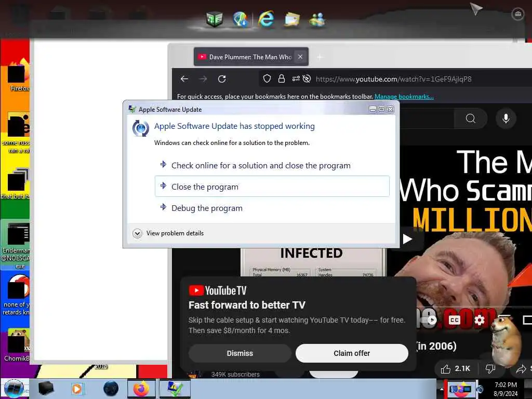Open YouTube player settings gear
Screen dimensions: 532x399
[x=480, y=320]
